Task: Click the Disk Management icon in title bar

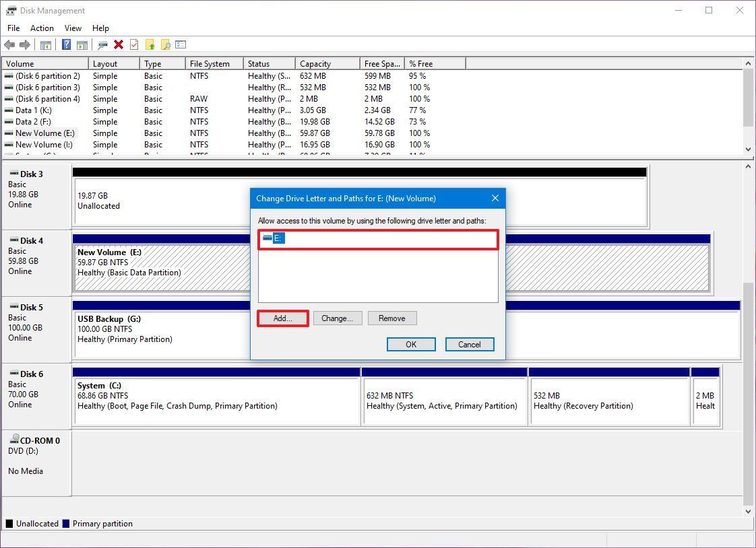Action: 9,10
